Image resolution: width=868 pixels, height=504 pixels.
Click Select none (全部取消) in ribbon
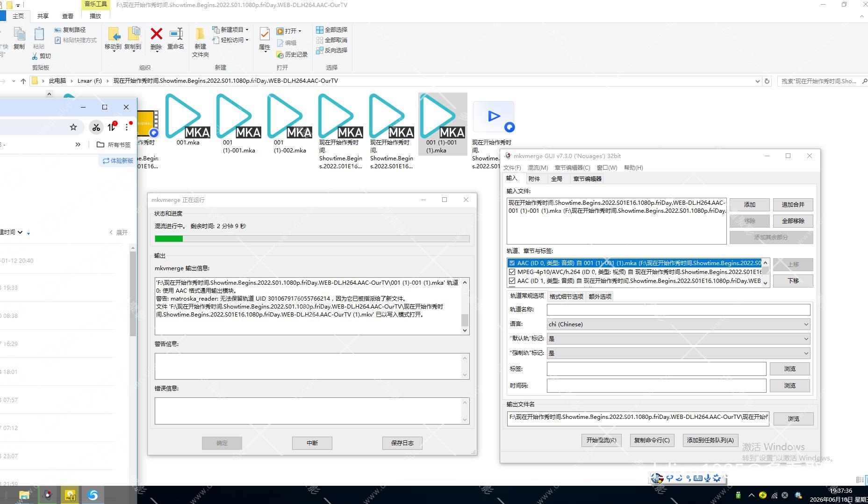point(332,40)
